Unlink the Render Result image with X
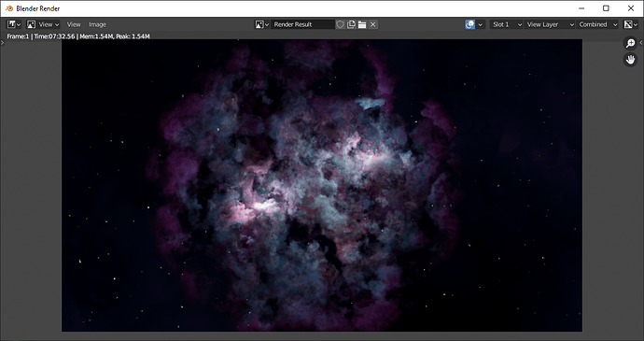 tap(372, 24)
